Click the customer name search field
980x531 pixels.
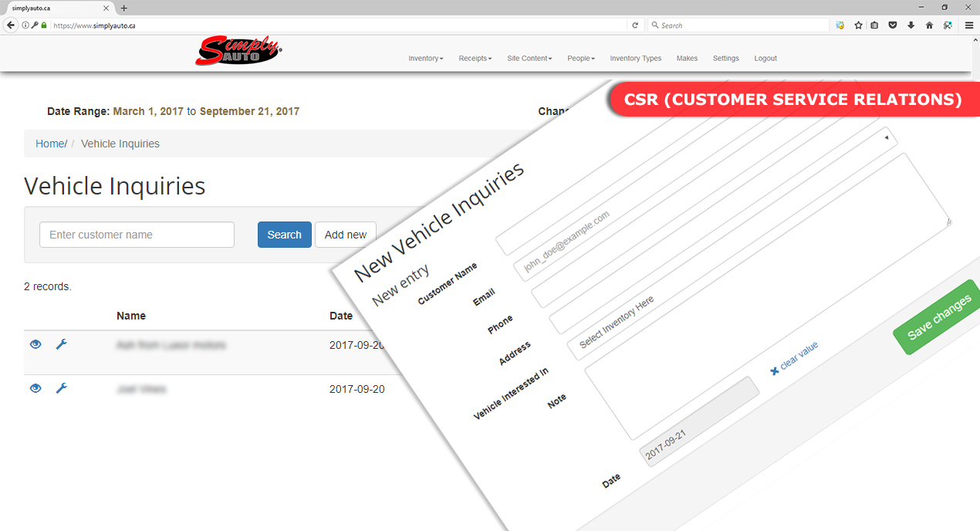click(137, 235)
